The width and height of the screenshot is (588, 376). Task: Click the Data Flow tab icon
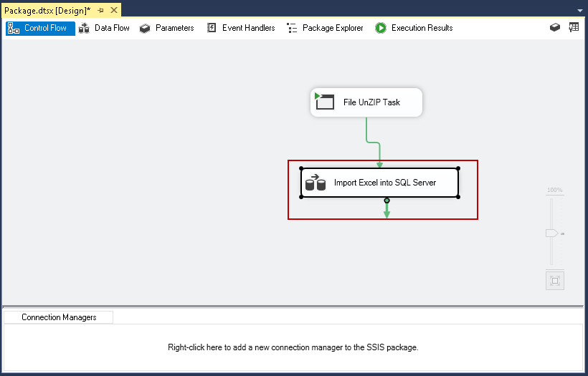pyautogui.click(x=84, y=28)
